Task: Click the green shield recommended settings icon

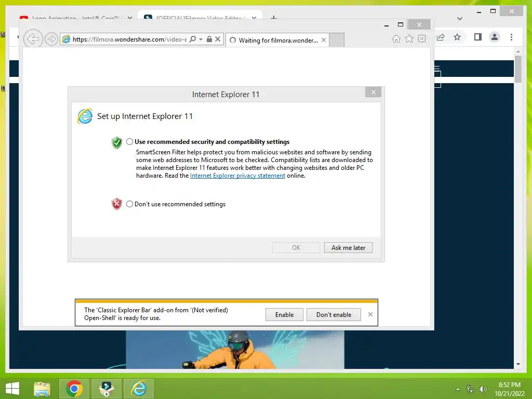Action: click(117, 142)
